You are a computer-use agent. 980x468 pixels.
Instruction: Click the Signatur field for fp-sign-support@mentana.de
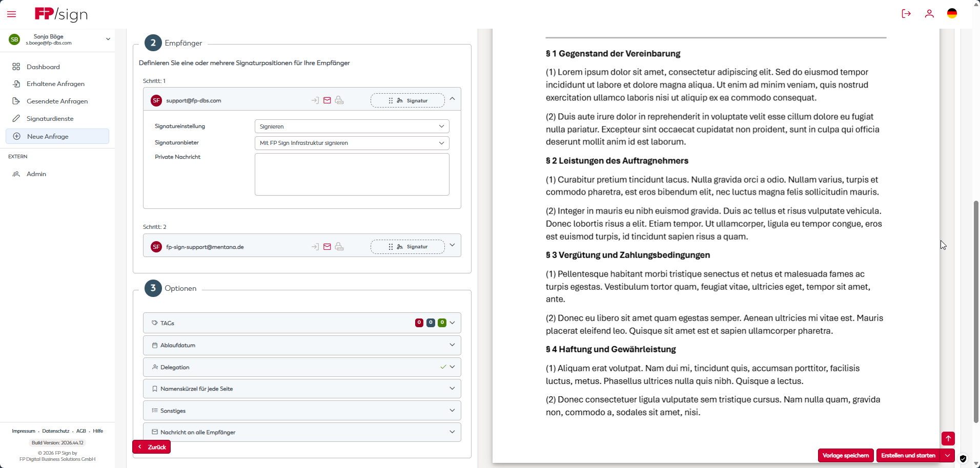pyautogui.click(x=407, y=247)
